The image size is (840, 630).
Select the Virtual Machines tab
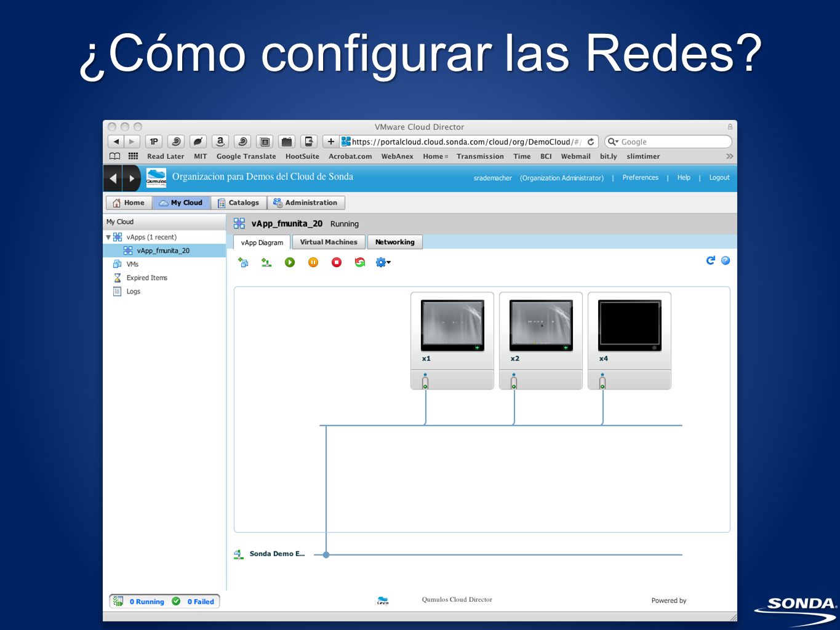(329, 242)
